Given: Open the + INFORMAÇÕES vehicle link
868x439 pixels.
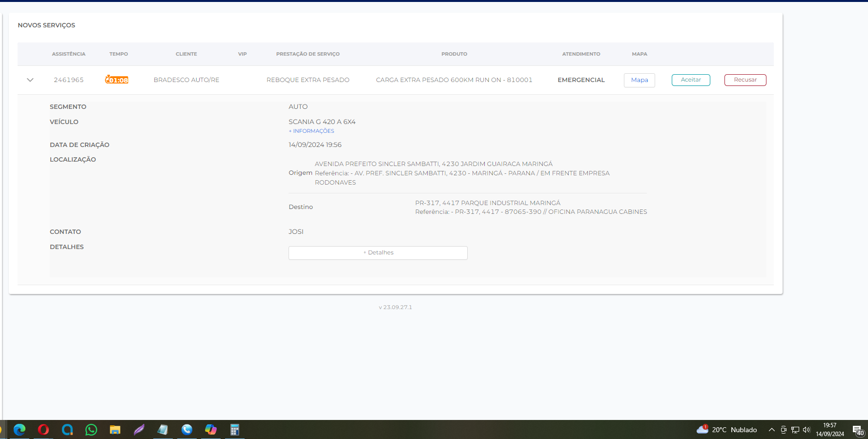Looking at the screenshot, I should click(x=311, y=131).
